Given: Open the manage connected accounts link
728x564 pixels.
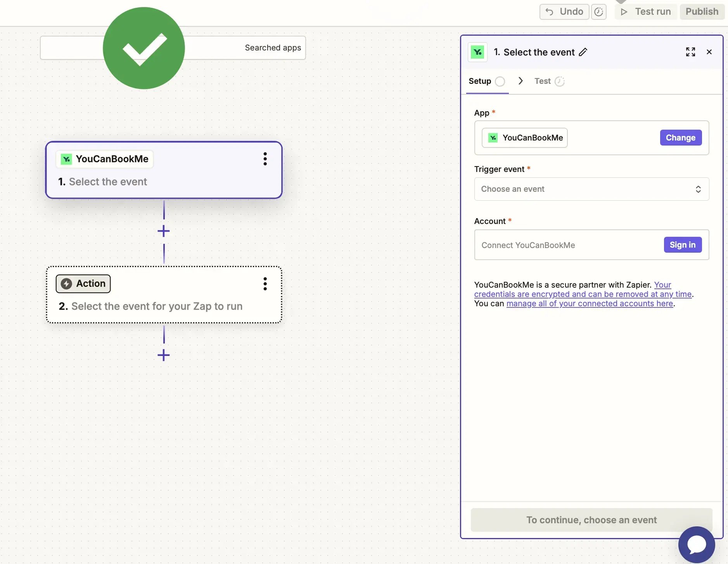Looking at the screenshot, I should click(x=590, y=304).
